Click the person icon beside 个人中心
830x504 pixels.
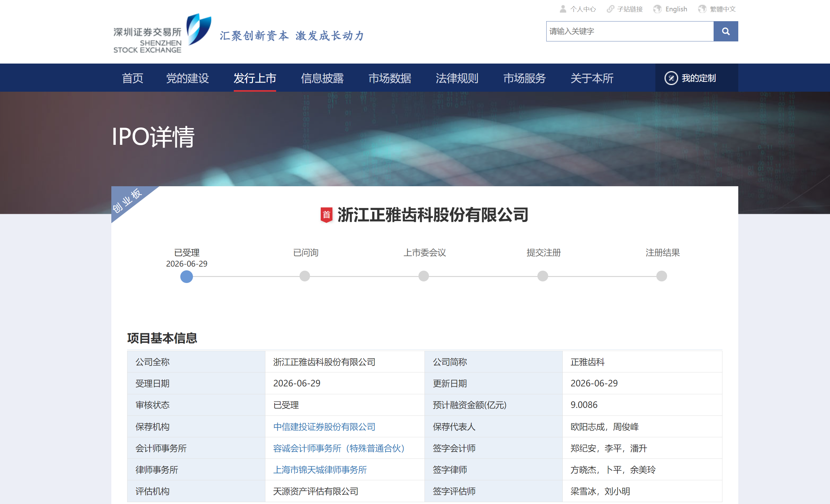click(563, 9)
